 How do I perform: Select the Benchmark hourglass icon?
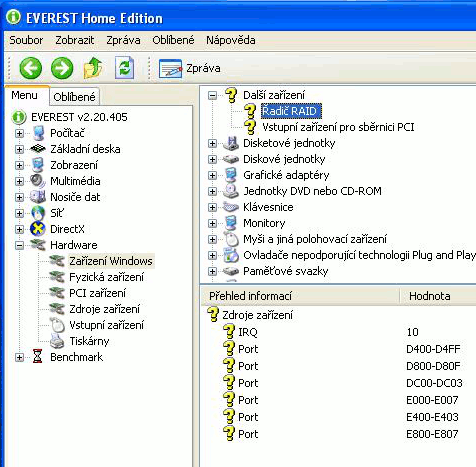[x=38, y=357]
